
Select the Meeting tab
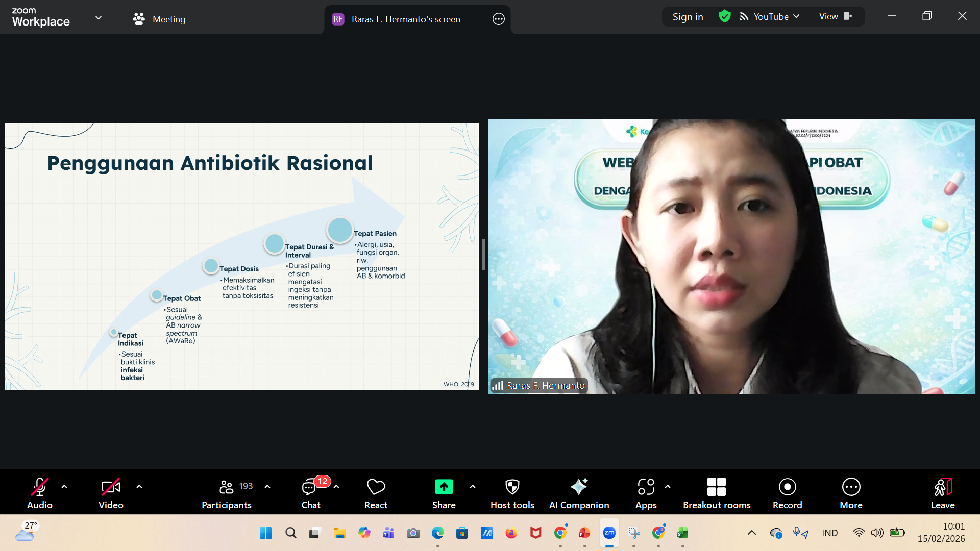click(x=159, y=19)
